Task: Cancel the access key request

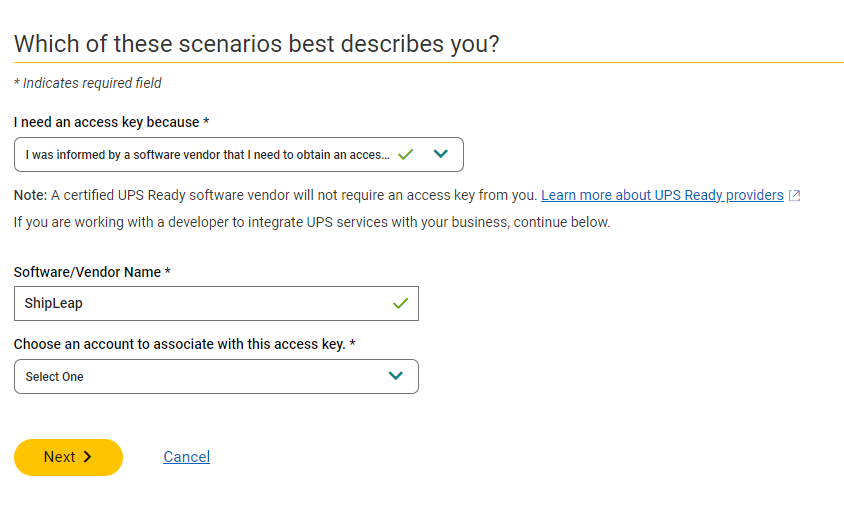Action: click(186, 457)
